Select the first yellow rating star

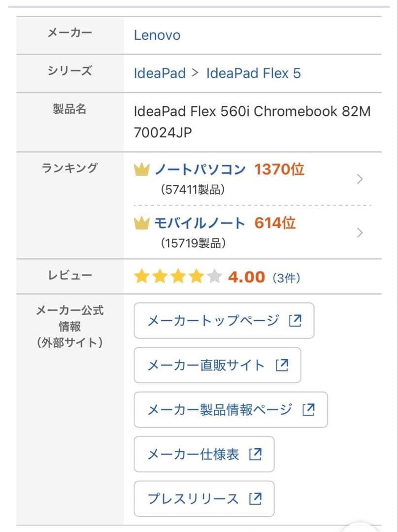pyautogui.click(x=143, y=276)
